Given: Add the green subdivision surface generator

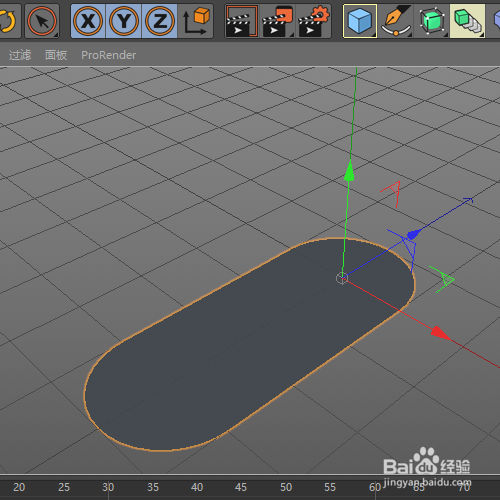Looking at the screenshot, I should tap(432, 21).
